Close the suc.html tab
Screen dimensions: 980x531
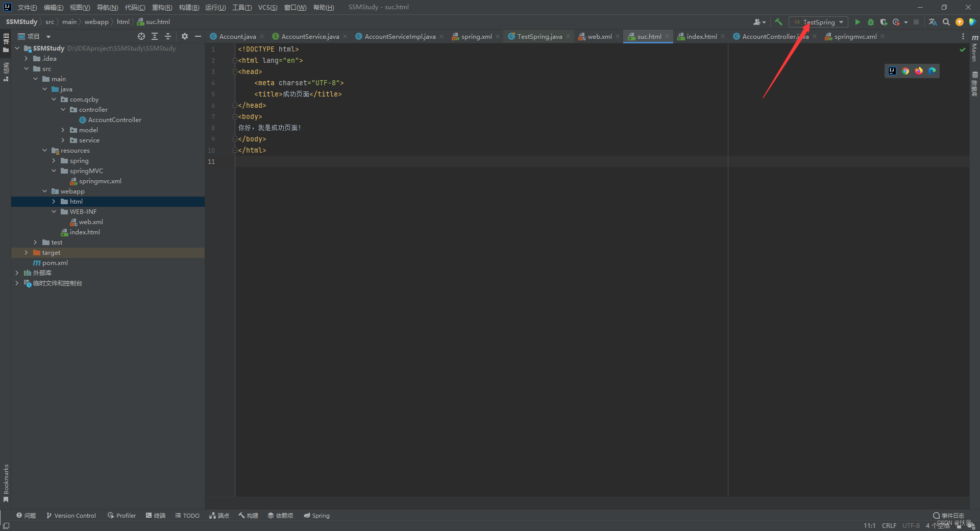667,36
